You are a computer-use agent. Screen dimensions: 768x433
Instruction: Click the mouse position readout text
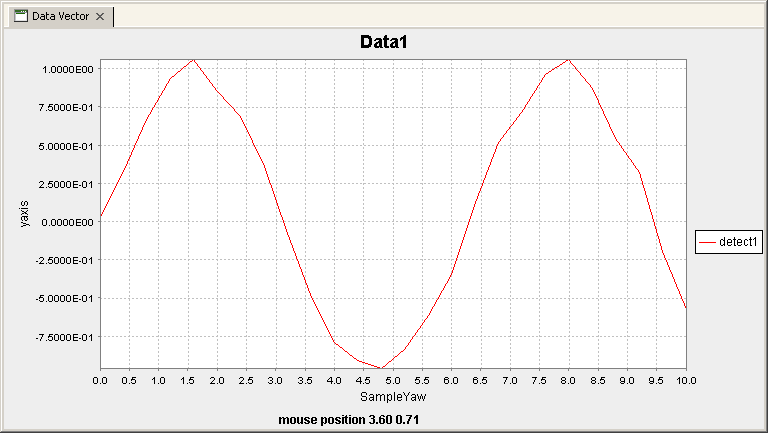(349, 419)
